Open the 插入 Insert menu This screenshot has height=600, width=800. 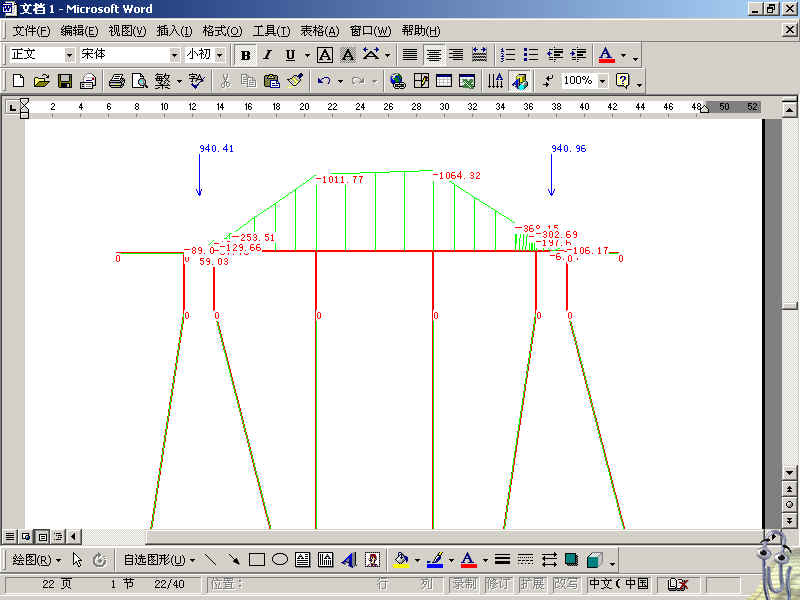174,31
